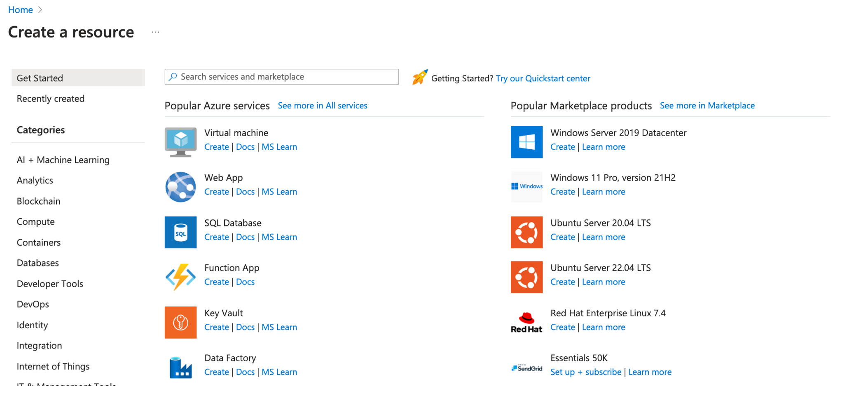Click Create under SQL Database
868x405 pixels.
click(217, 237)
